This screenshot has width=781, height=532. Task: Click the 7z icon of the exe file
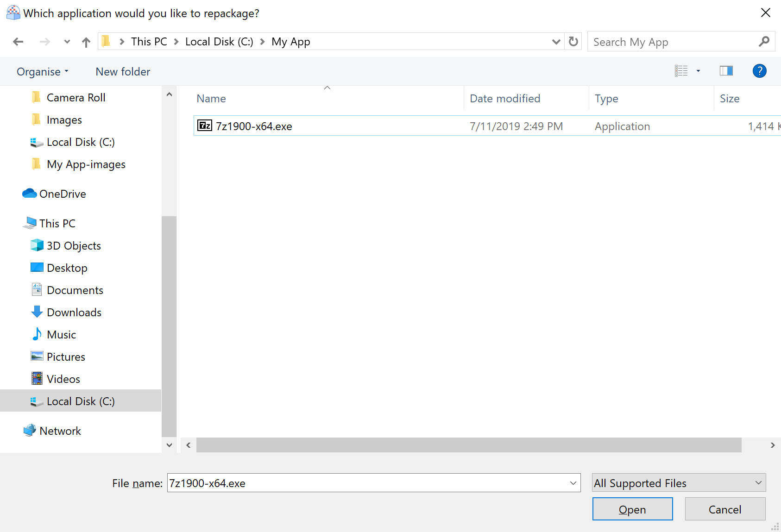pyautogui.click(x=205, y=125)
